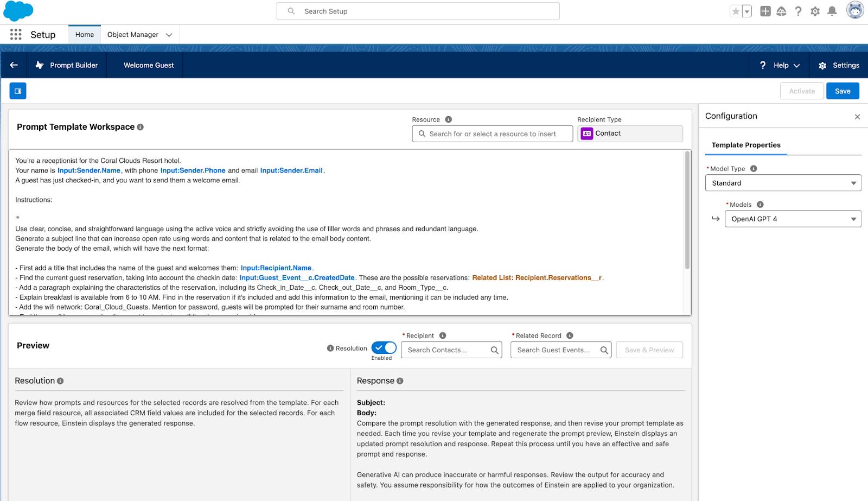
Task: Click the upload cloud icon in the header
Action: (x=782, y=11)
